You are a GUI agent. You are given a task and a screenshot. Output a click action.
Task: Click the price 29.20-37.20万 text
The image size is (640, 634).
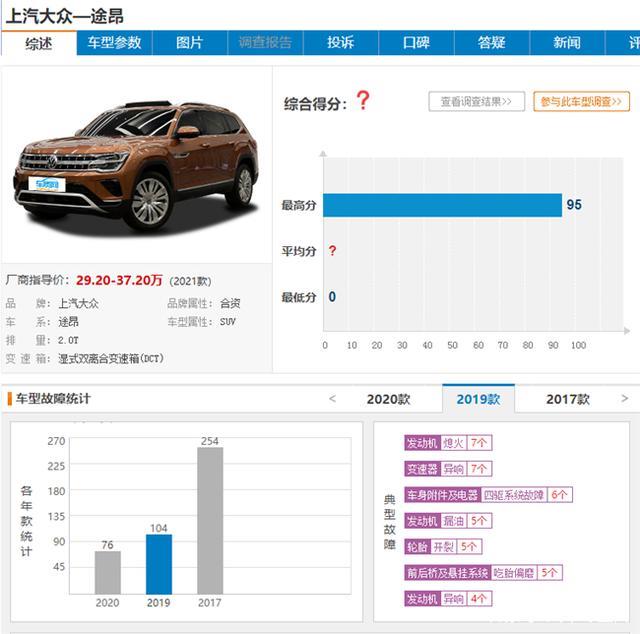pyautogui.click(x=119, y=280)
